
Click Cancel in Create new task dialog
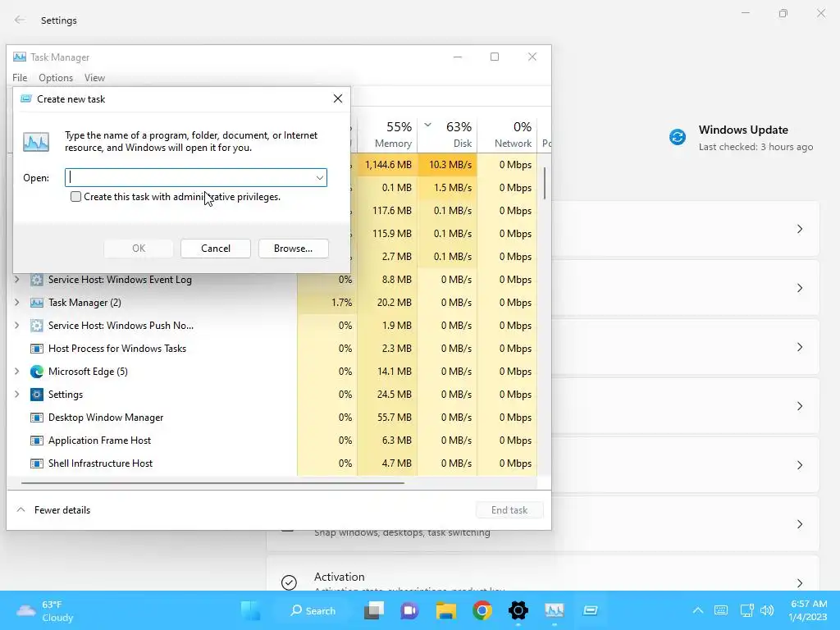point(216,249)
